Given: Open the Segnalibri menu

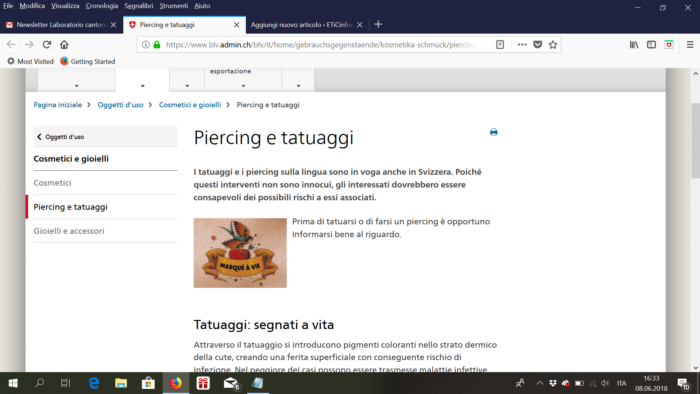Looking at the screenshot, I should (139, 6).
